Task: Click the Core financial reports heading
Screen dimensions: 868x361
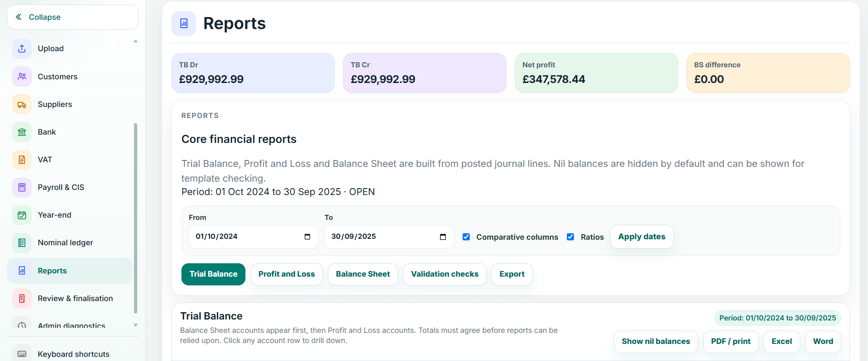Action: point(239,139)
